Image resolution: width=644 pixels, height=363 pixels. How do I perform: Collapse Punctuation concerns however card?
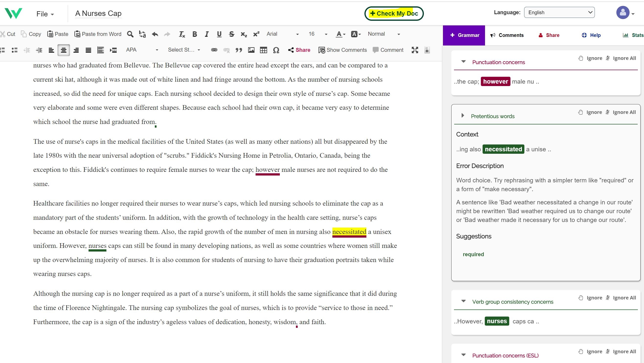463,61
